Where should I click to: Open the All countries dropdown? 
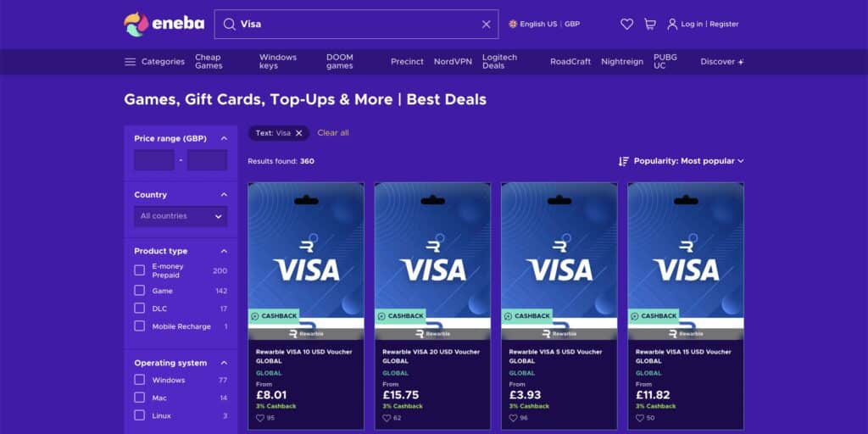[x=181, y=216]
